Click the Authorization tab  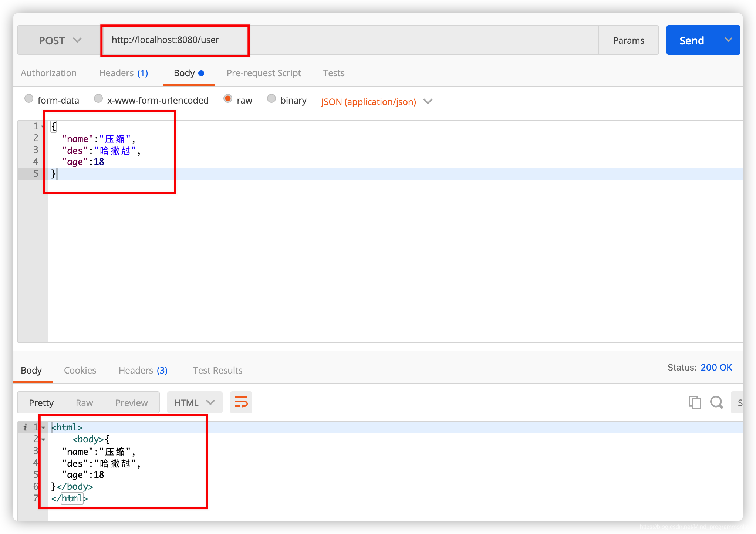pos(47,73)
